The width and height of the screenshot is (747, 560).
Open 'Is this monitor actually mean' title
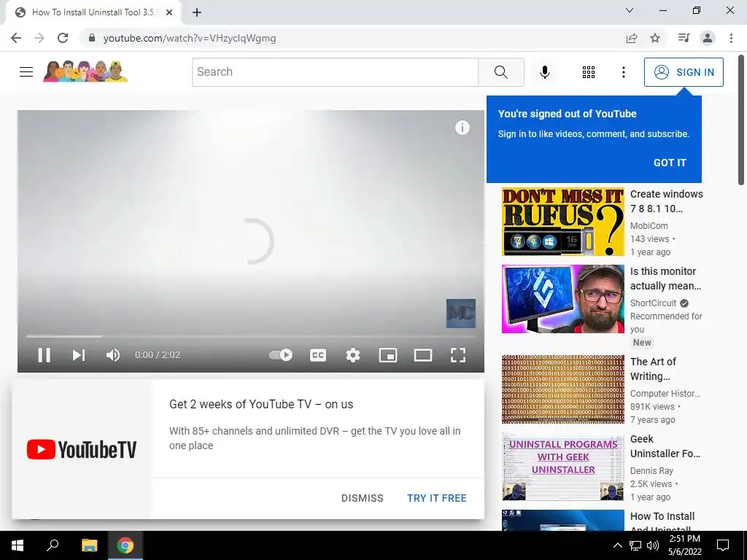coord(665,279)
